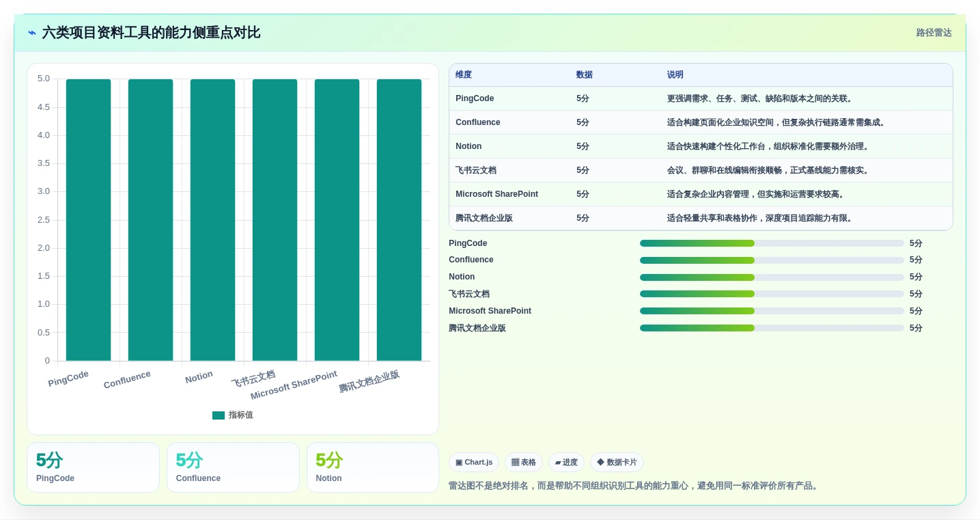Select the Chart.js chip
The height and width of the screenshot is (520, 980).
tap(474, 463)
